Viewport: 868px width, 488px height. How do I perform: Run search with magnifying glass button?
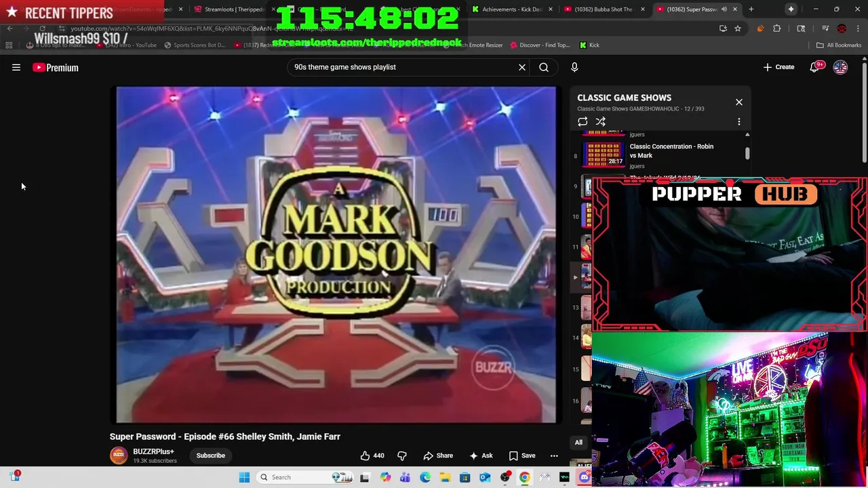544,67
